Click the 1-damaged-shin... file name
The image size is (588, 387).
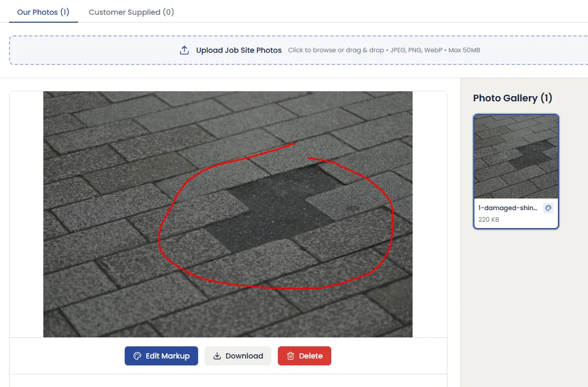508,208
